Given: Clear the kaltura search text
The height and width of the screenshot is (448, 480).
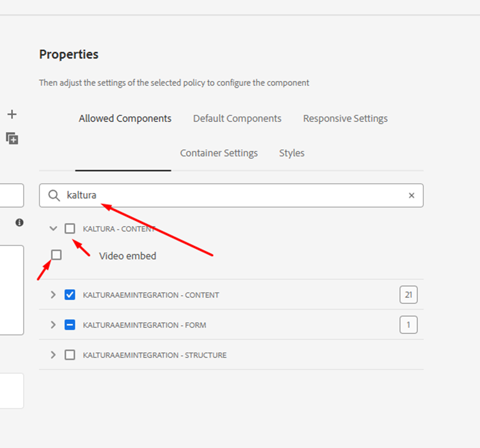Looking at the screenshot, I should tap(411, 195).
